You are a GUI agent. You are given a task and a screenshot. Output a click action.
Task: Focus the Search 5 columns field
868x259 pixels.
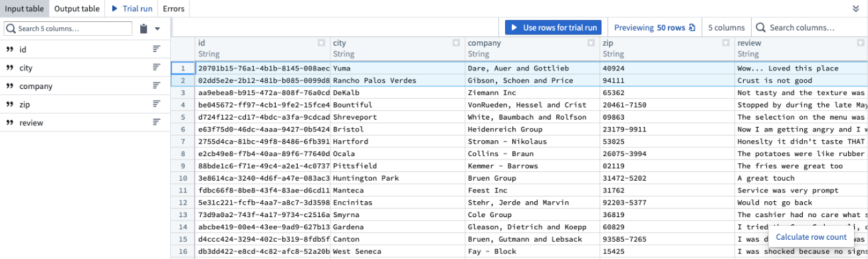point(68,29)
